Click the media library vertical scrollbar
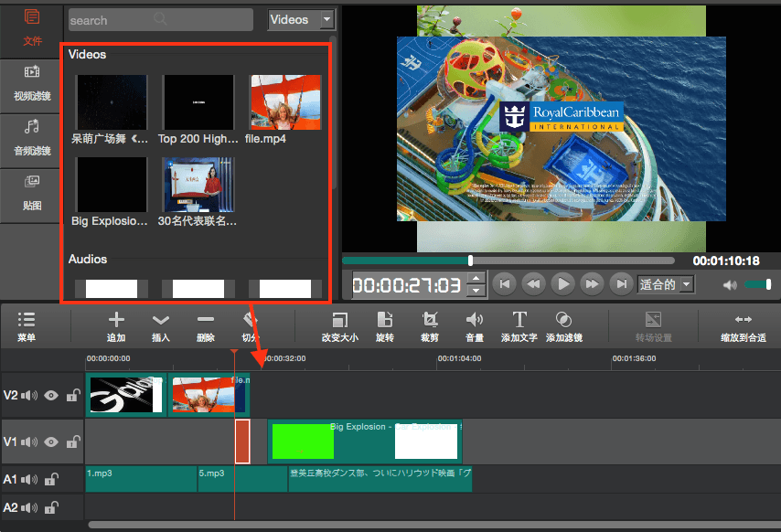Image resolution: width=781 pixels, height=532 pixels. click(x=333, y=112)
